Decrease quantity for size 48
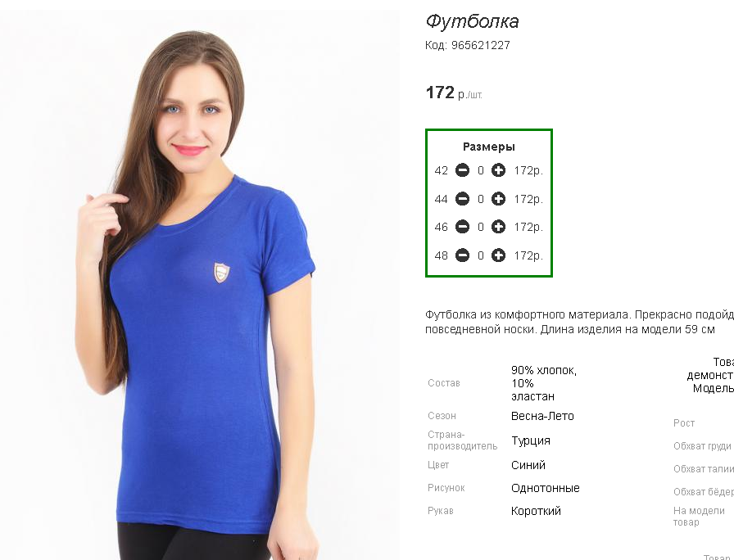 click(462, 255)
